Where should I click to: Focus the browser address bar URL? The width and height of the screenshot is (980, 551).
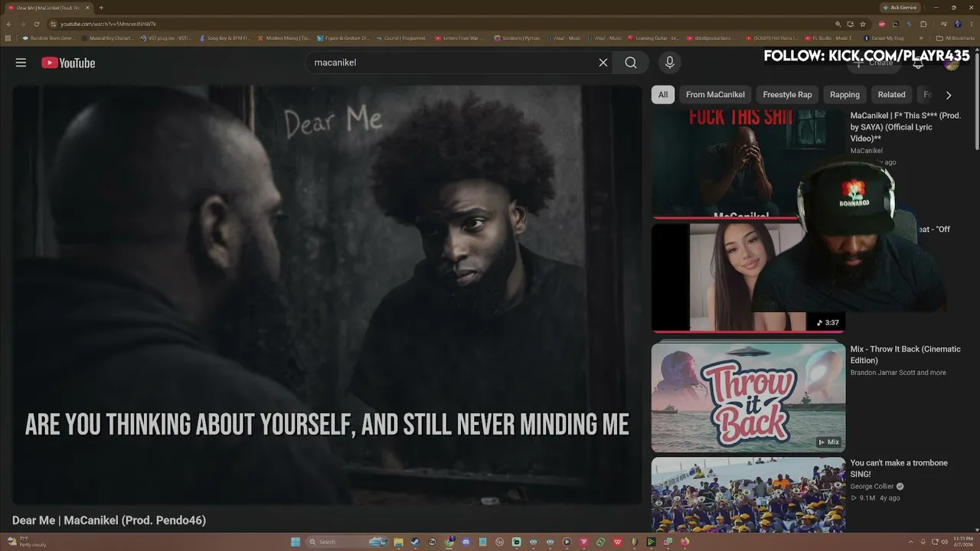tap(108, 24)
